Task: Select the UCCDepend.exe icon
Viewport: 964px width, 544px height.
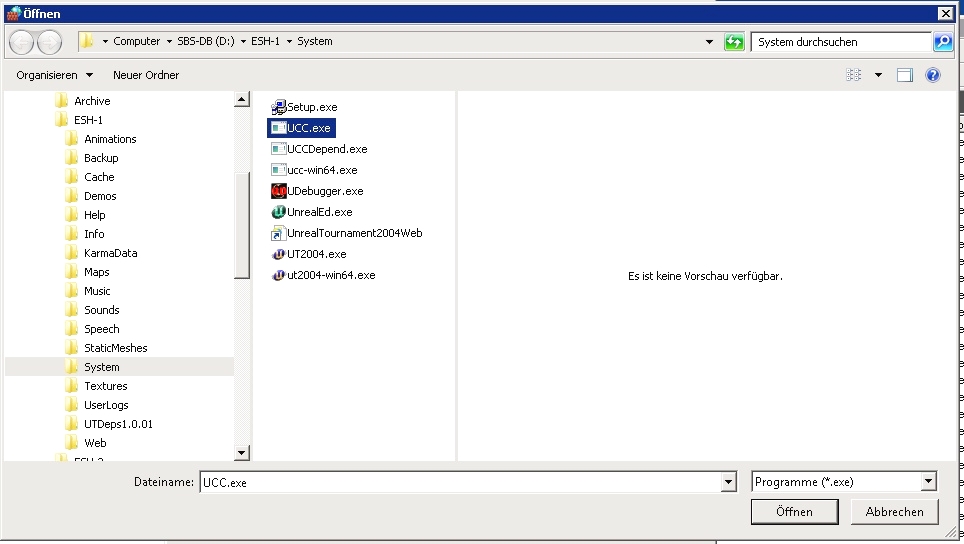Action: coord(279,149)
